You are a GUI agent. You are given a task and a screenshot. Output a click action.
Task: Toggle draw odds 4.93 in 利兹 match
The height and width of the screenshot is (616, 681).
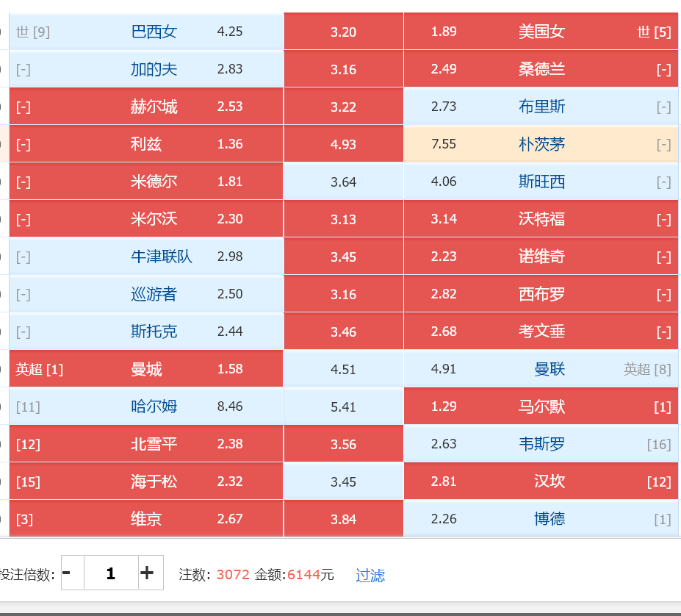[344, 144]
